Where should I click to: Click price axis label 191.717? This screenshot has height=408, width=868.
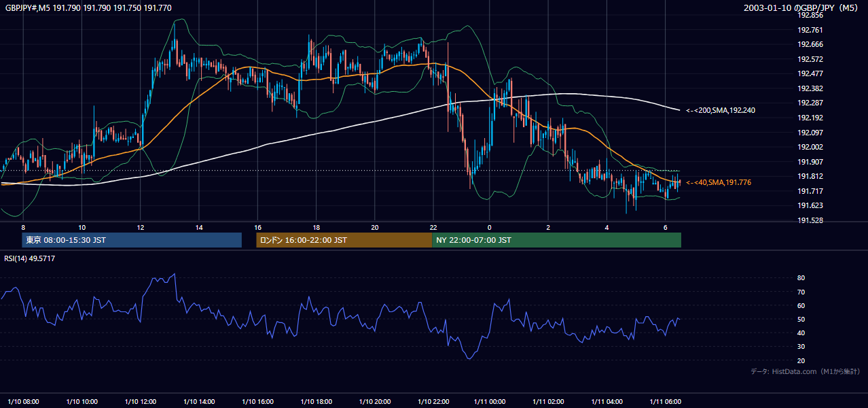click(x=810, y=191)
